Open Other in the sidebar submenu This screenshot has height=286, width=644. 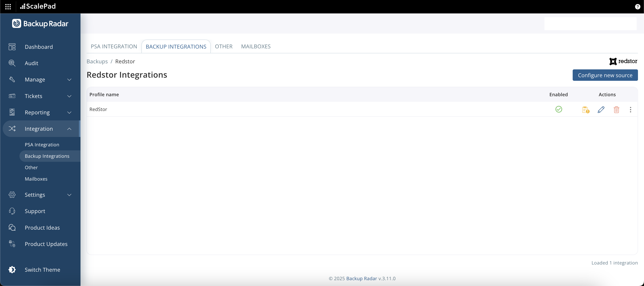[x=31, y=167]
